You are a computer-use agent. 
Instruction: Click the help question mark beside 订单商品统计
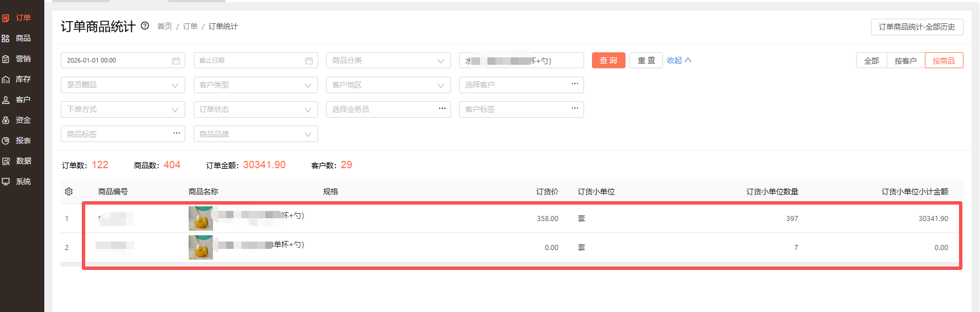(145, 26)
